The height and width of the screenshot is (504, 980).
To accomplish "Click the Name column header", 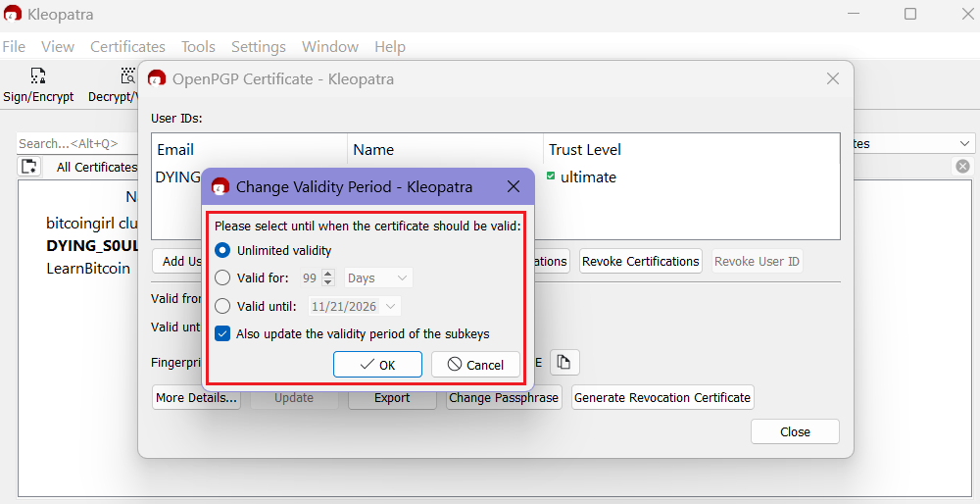I will coord(446,149).
